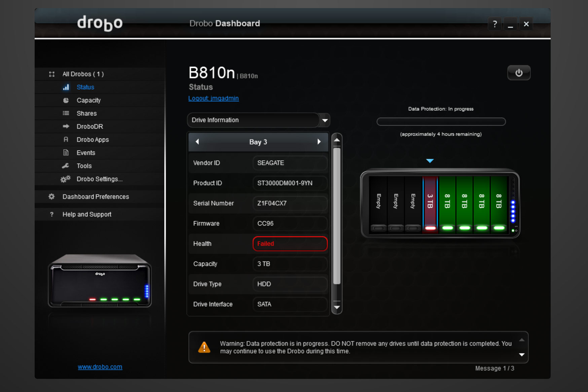Click the SEAGATE vendor value
Viewport: 588px width, 392px height.
(290, 163)
